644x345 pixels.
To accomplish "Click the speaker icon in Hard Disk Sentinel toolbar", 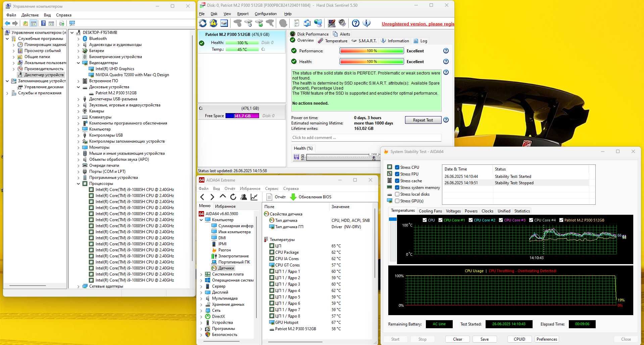I will click(342, 23).
